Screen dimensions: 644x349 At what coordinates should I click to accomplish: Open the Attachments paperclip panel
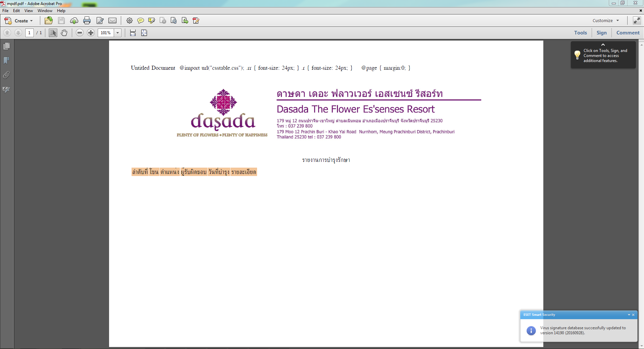coord(6,75)
